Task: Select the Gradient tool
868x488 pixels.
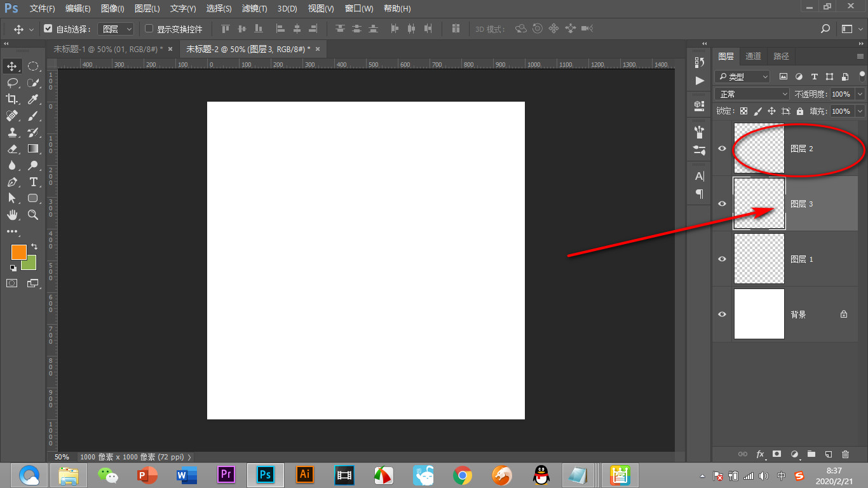Action: [x=33, y=149]
